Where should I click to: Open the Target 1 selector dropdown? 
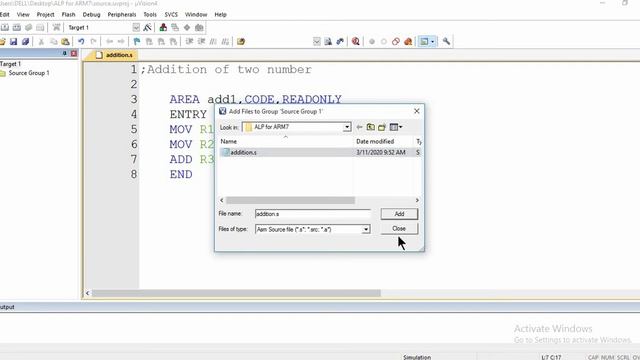[136, 27]
